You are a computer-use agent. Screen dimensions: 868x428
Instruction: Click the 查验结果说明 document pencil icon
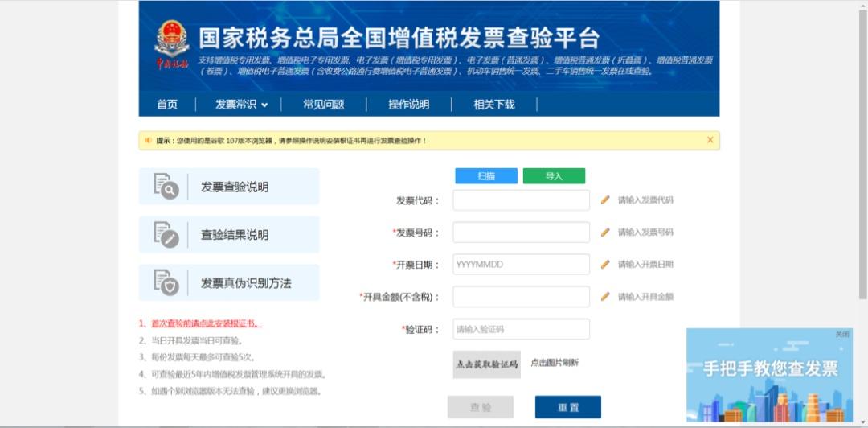click(x=166, y=234)
